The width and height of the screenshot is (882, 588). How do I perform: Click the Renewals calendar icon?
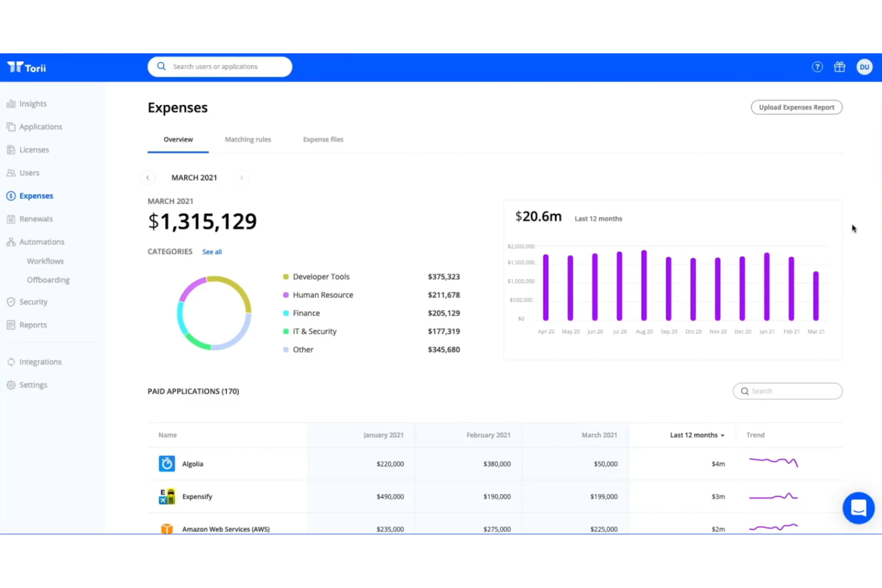11,219
